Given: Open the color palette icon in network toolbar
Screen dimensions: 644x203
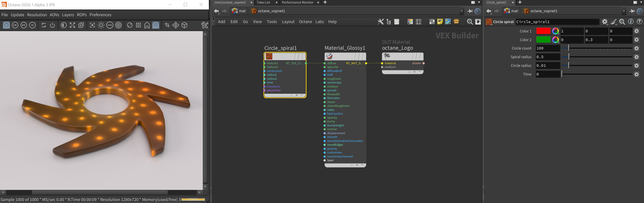Looking at the screenshot, I should 410,22.
